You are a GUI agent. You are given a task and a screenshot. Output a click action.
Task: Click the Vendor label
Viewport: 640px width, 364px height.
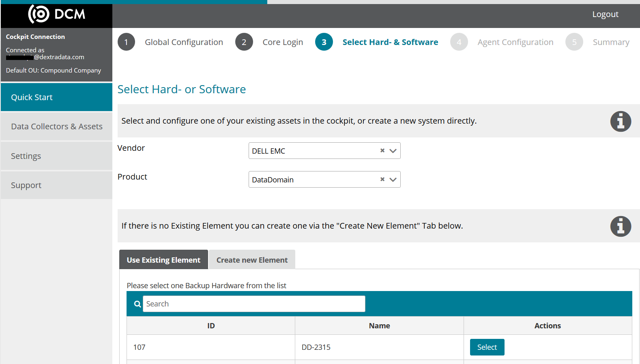tap(131, 148)
